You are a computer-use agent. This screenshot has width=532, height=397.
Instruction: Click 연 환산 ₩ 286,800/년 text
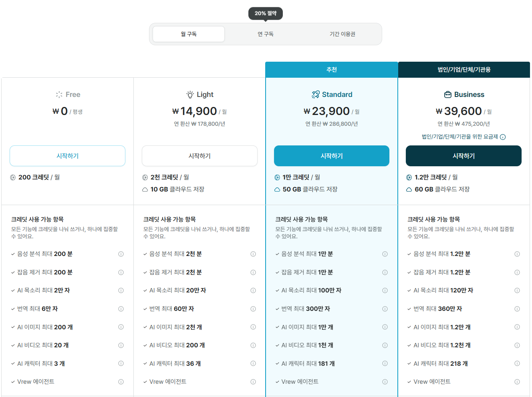tap(332, 124)
